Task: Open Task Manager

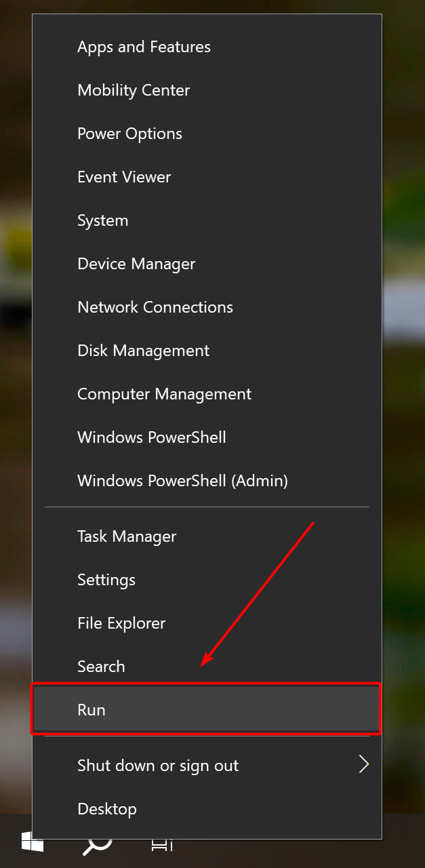Action: (x=127, y=537)
